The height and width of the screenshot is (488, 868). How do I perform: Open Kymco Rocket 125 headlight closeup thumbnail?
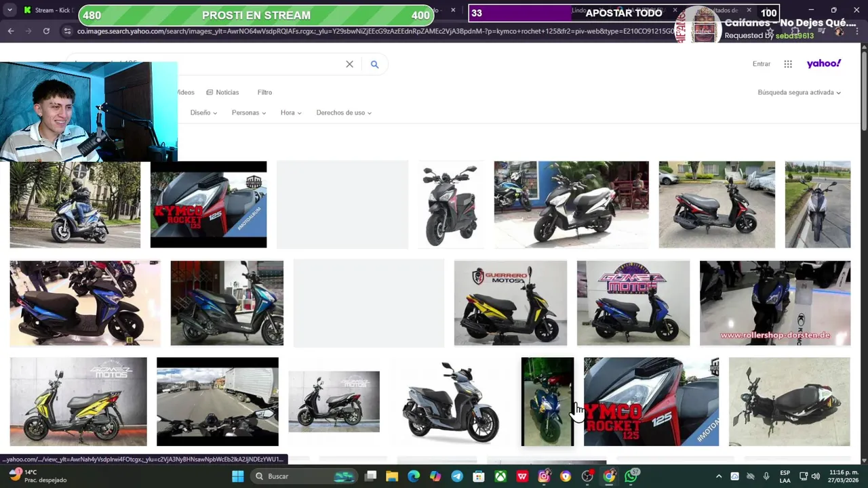click(x=651, y=402)
